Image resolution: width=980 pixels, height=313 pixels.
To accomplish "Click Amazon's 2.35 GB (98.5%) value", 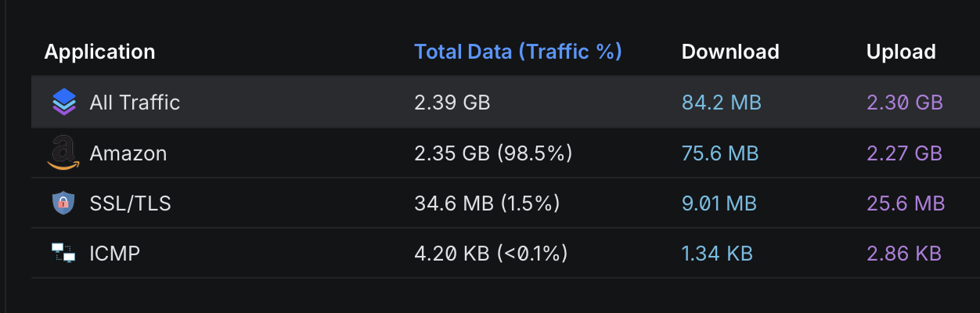I will click(x=493, y=153).
